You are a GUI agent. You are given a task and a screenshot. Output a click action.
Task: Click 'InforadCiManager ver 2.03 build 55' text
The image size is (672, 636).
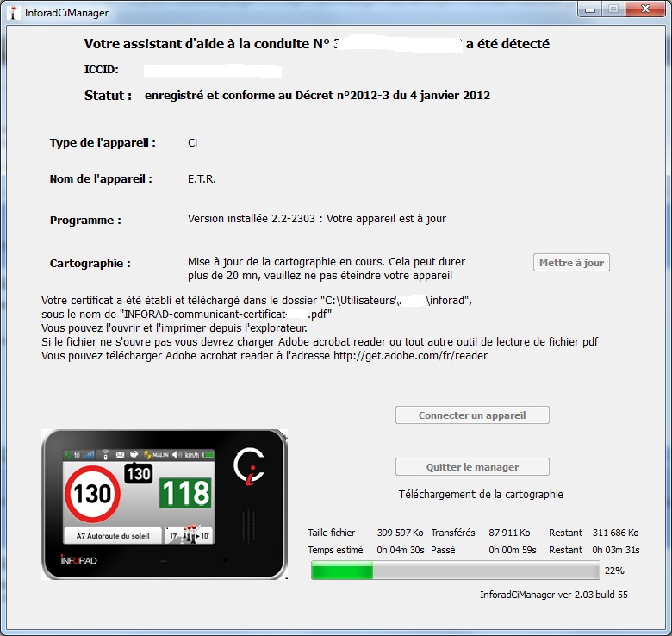554,595
